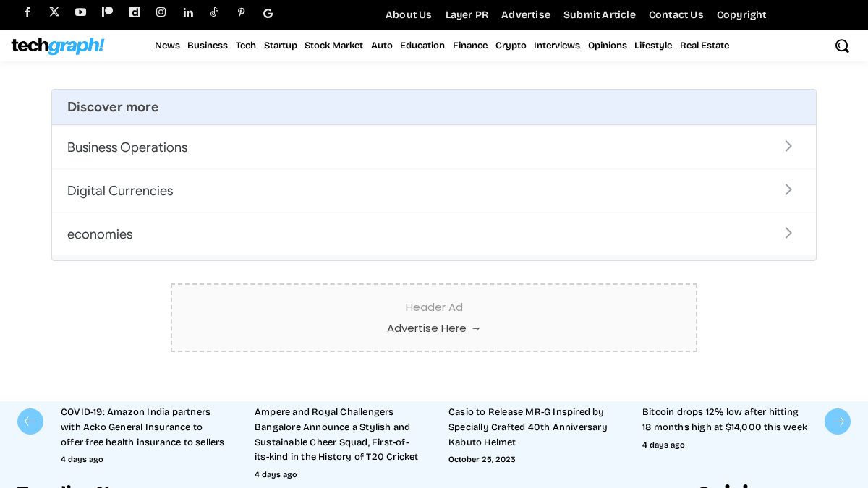Screen dimensions: 868x488
Task: Go to previous news carousel slide
Action: [x=30, y=421]
